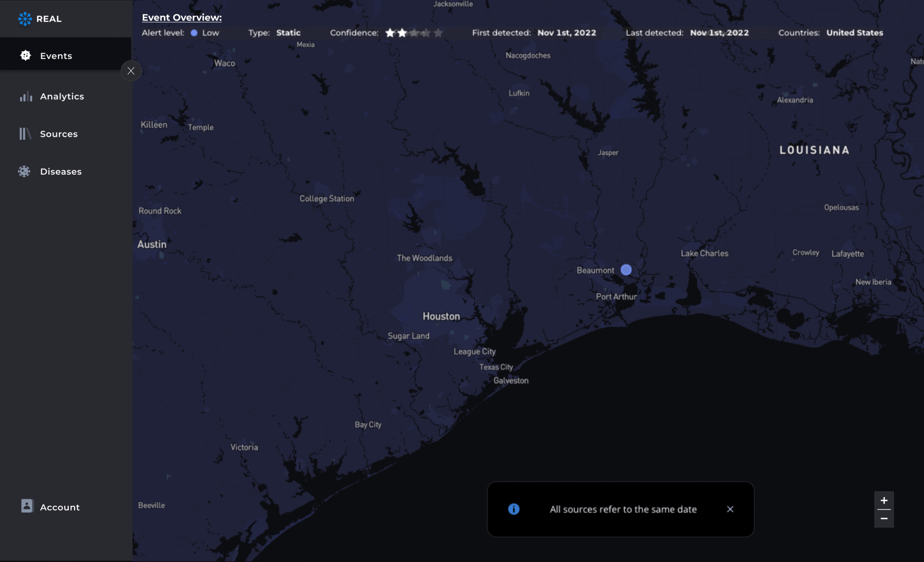Click the second confidence star
The width and height of the screenshot is (924, 562).
[402, 33]
